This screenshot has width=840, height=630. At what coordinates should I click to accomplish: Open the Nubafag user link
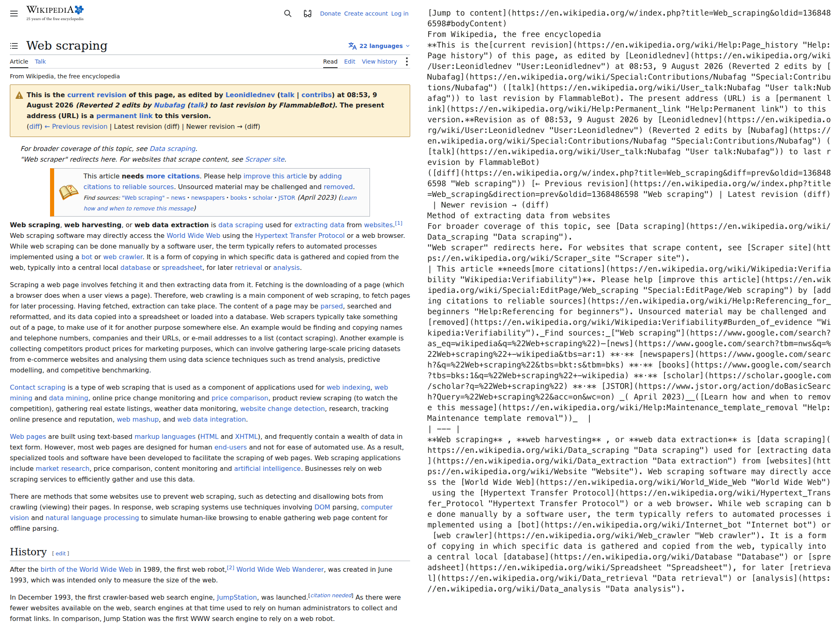pos(169,105)
